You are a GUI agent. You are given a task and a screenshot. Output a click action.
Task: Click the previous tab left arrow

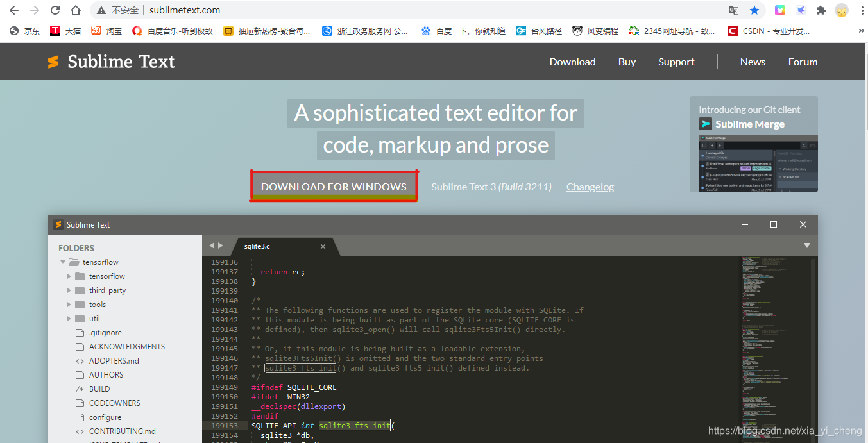pyautogui.click(x=212, y=246)
